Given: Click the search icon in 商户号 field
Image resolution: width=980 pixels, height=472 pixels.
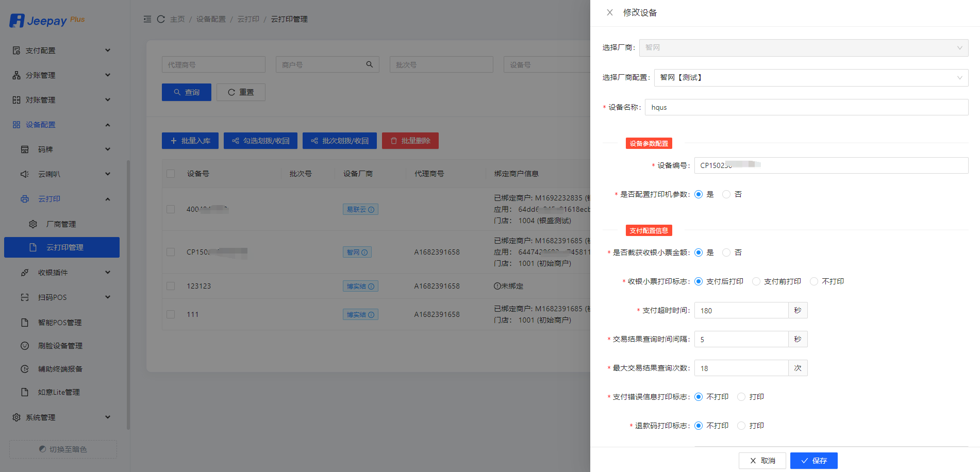Looking at the screenshot, I should 369,64.
